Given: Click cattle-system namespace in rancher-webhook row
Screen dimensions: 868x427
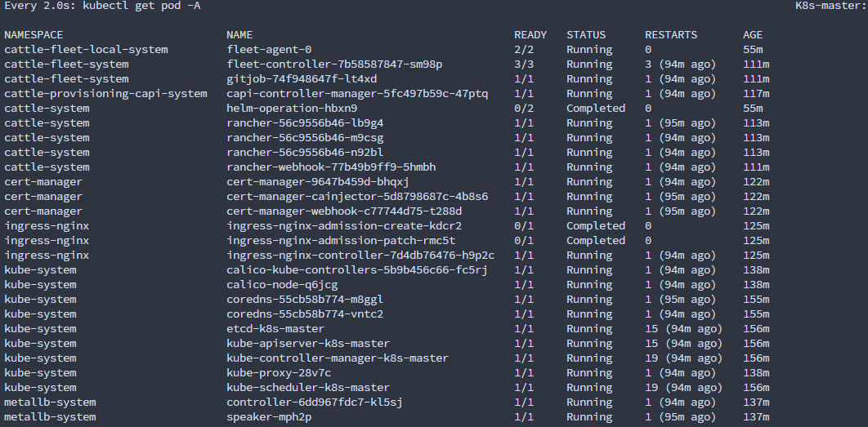Looking at the screenshot, I should pyautogui.click(x=47, y=167).
